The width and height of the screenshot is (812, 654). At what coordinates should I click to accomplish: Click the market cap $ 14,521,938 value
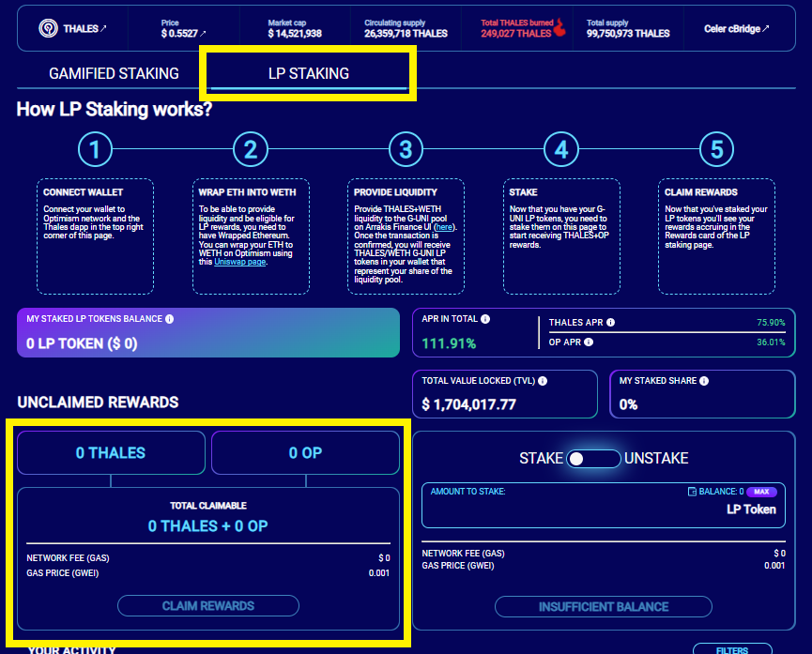tap(295, 34)
